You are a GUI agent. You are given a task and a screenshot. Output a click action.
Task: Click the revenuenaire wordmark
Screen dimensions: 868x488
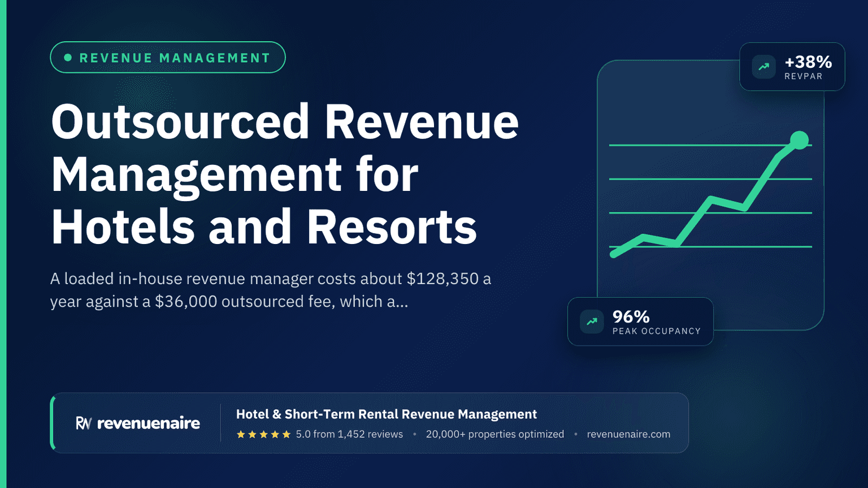click(x=149, y=423)
